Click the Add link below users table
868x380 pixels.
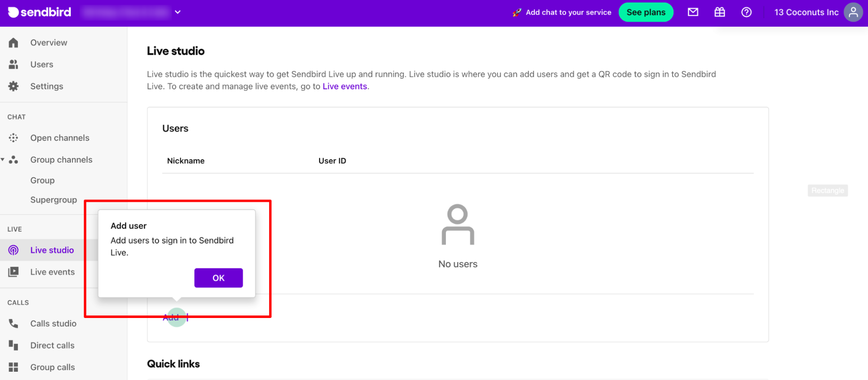pyautogui.click(x=171, y=318)
